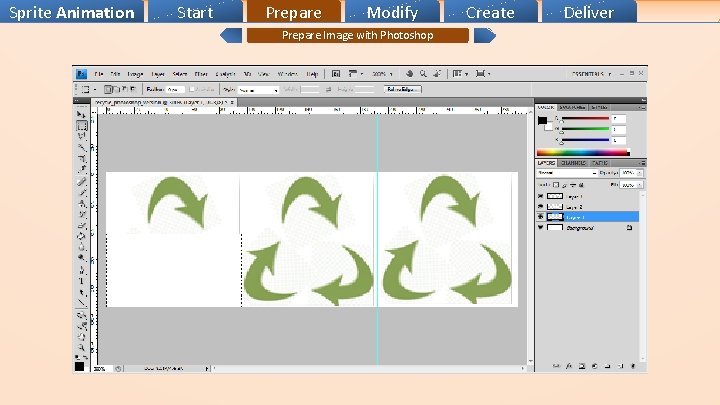Open the layer blend mode dropdown
Viewport: 720px width, 405px height.
pyautogui.click(x=567, y=173)
